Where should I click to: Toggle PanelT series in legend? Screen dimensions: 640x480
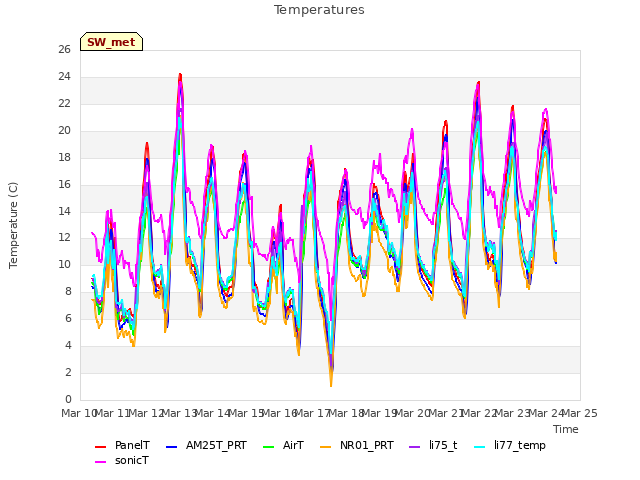(x=122, y=445)
